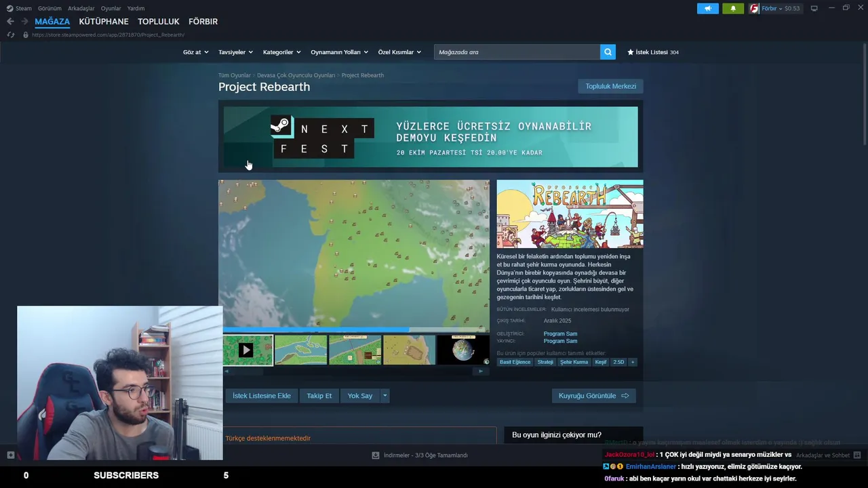This screenshot has height=488, width=868.
Task: Go forward with the forward arrow
Action: (x=24, y=22)
